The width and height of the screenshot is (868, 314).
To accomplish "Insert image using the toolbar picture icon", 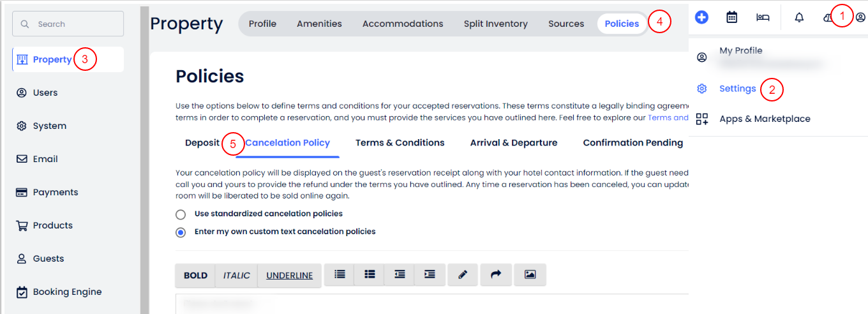I will pyautogui.click(x=530, y=274).
